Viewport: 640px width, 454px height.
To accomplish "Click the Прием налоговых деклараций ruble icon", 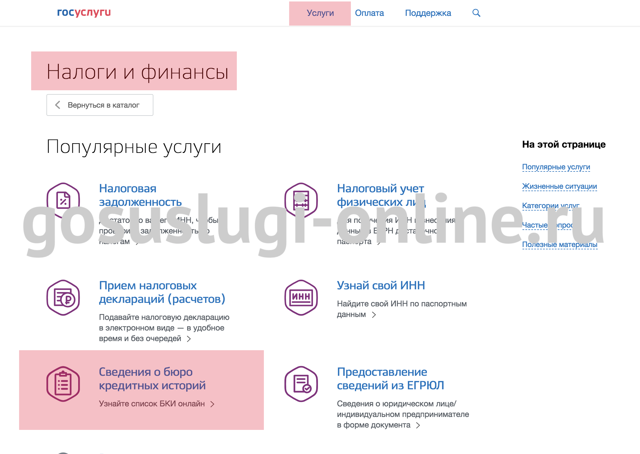I will coord(63,297).
